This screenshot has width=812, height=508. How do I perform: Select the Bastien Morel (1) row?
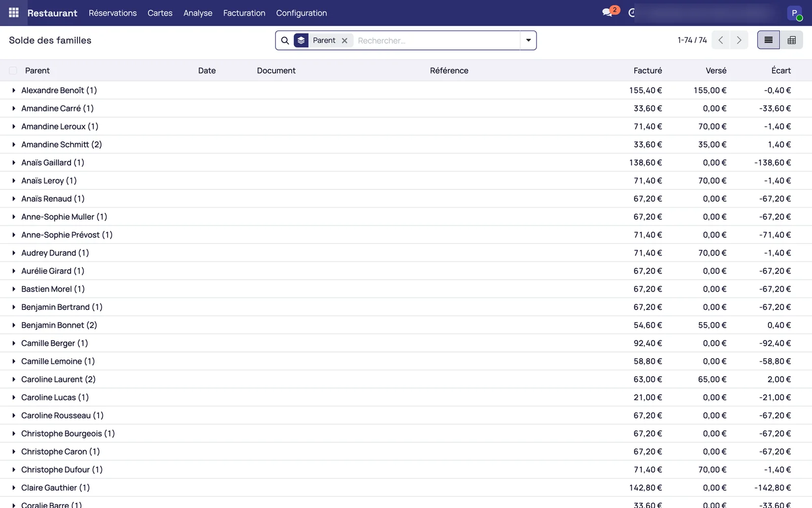tap(406, 289)
